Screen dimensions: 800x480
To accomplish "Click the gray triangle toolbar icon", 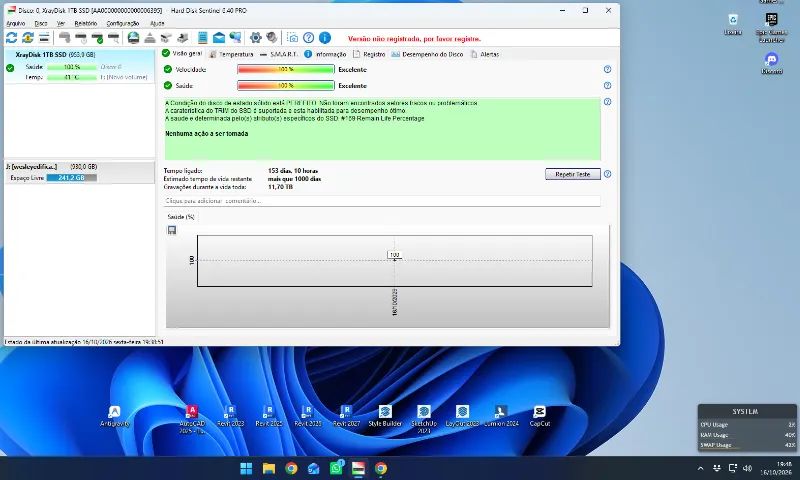I will coord(149,37).
